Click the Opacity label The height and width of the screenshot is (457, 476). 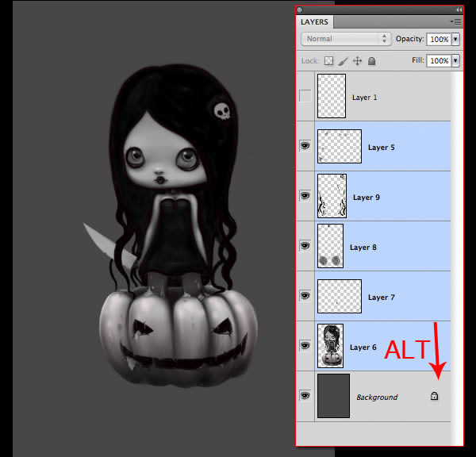409,39
